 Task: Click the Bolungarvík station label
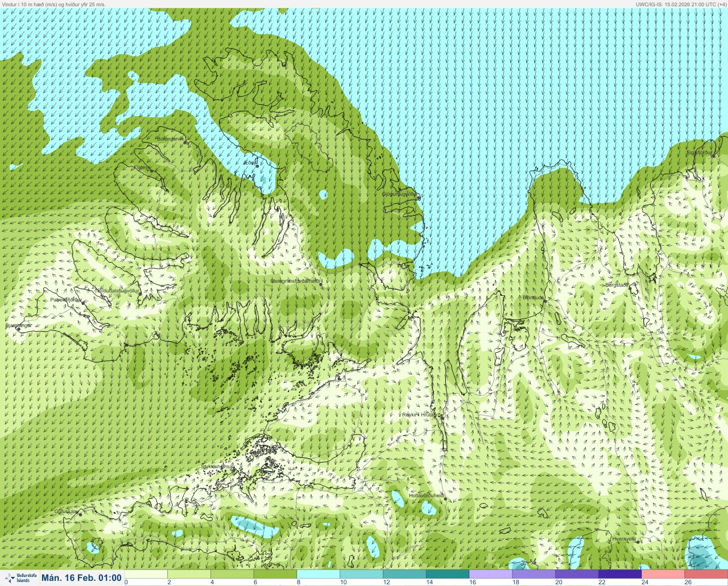click(x=171, y=138)
